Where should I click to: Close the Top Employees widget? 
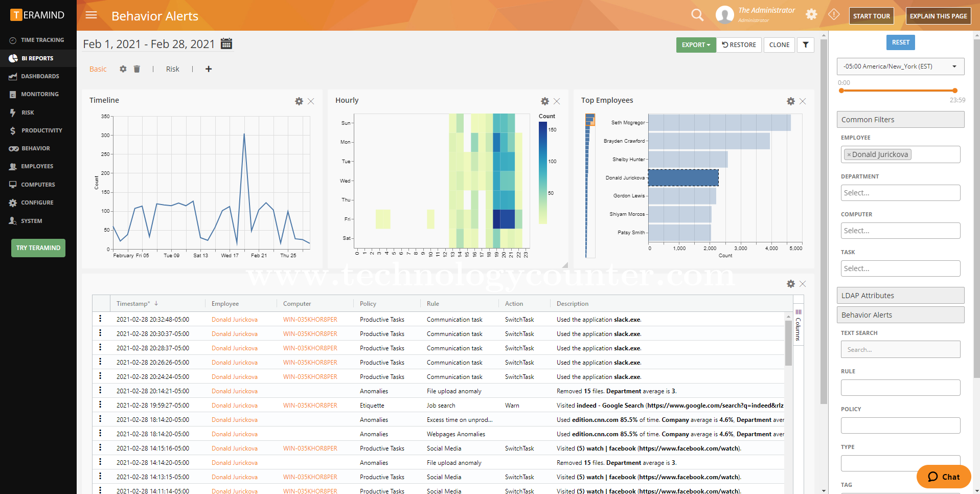(x=803, y=101)
